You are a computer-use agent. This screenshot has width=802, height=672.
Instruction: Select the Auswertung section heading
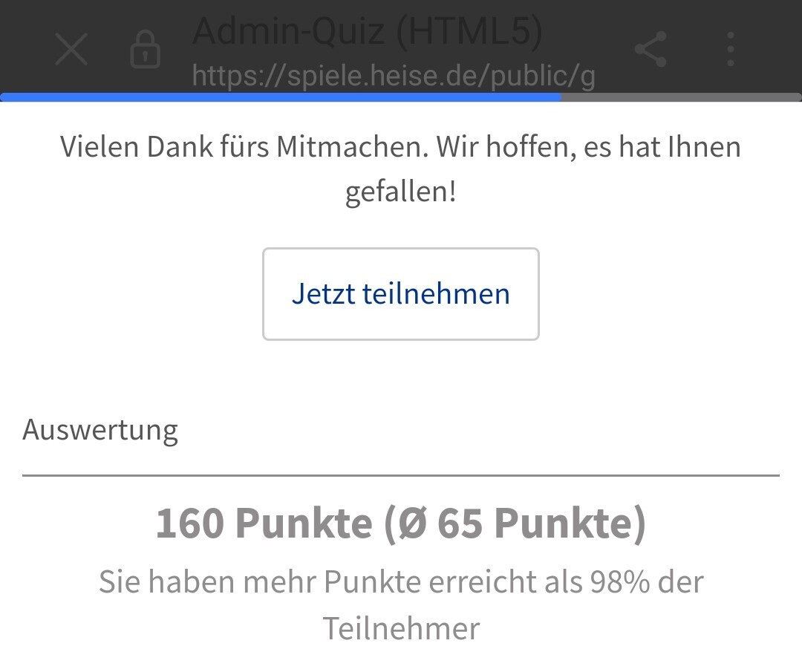100,430
